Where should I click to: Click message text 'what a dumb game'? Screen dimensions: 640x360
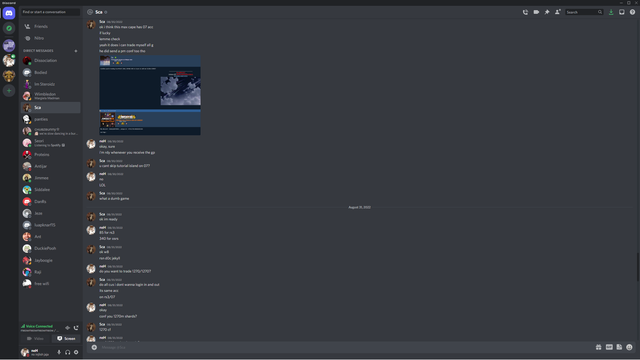114,199
